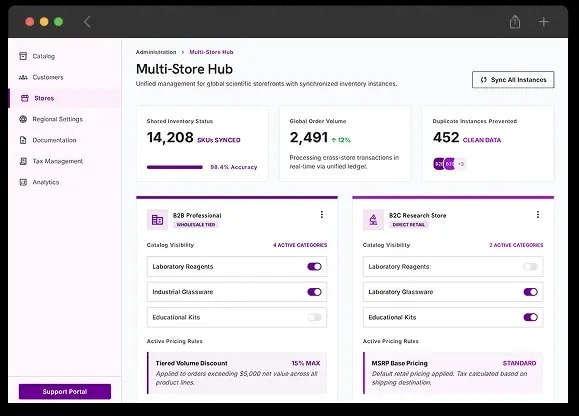
Task: Click the Multi-Store Hub page heading
Action: point(184,69)
